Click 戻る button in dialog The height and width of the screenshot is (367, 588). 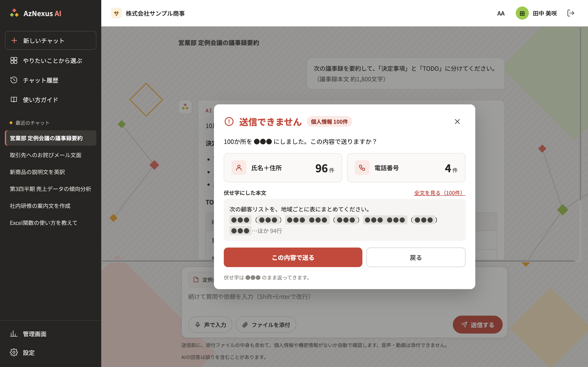tap(416, 257)
